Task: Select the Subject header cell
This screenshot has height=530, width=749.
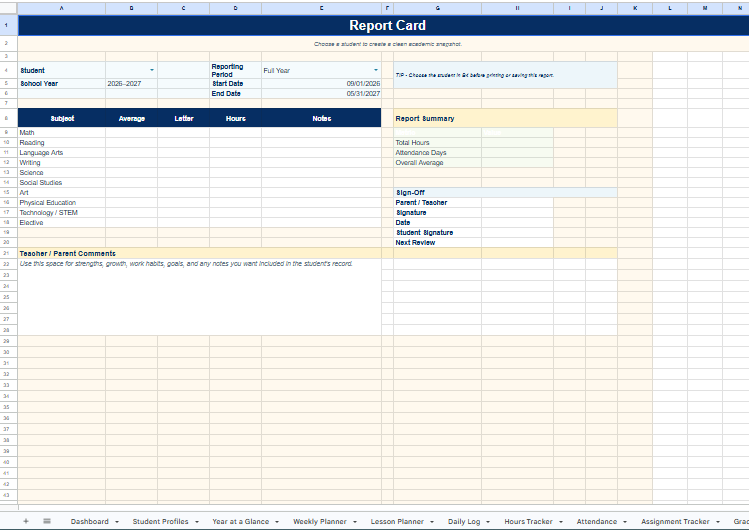Action: (62, 118)
